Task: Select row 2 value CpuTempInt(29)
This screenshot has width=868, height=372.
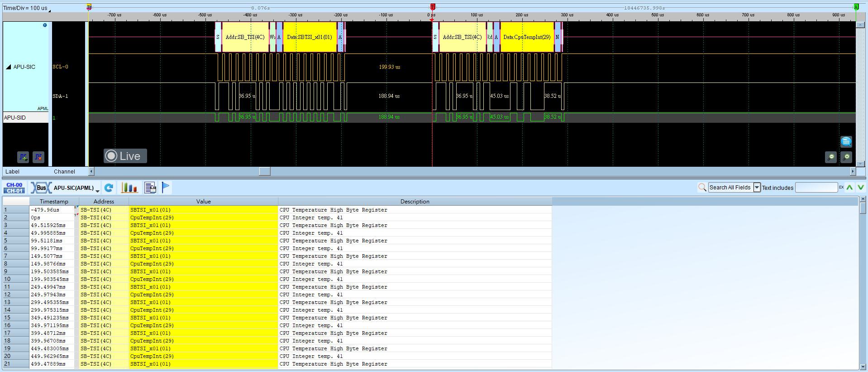Action: (x=152, y=218)
